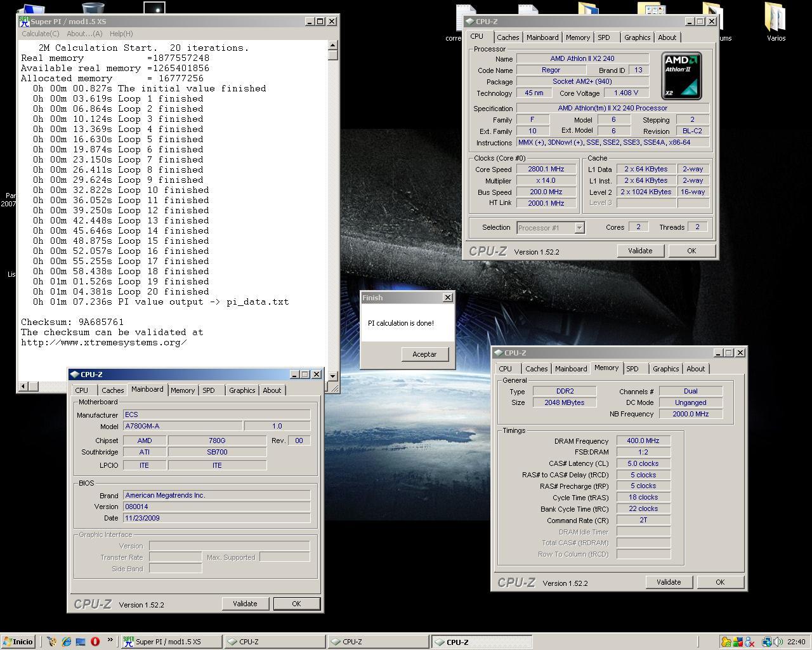The height and width of the screenshot is (650, 812).
Task: Click the network connection tray icon
Action: [x=767, y=642]
